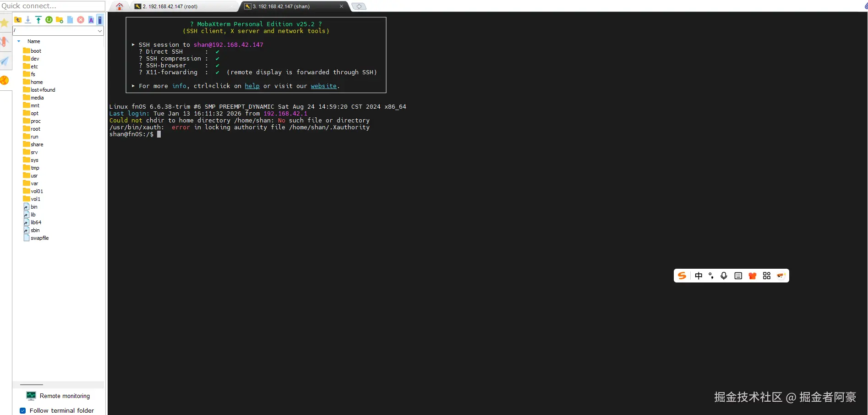This screenshot has width=868, height=415.
Task: Click the upload to current folder icon
Action: pyautogui.click(x=38, y=20)
